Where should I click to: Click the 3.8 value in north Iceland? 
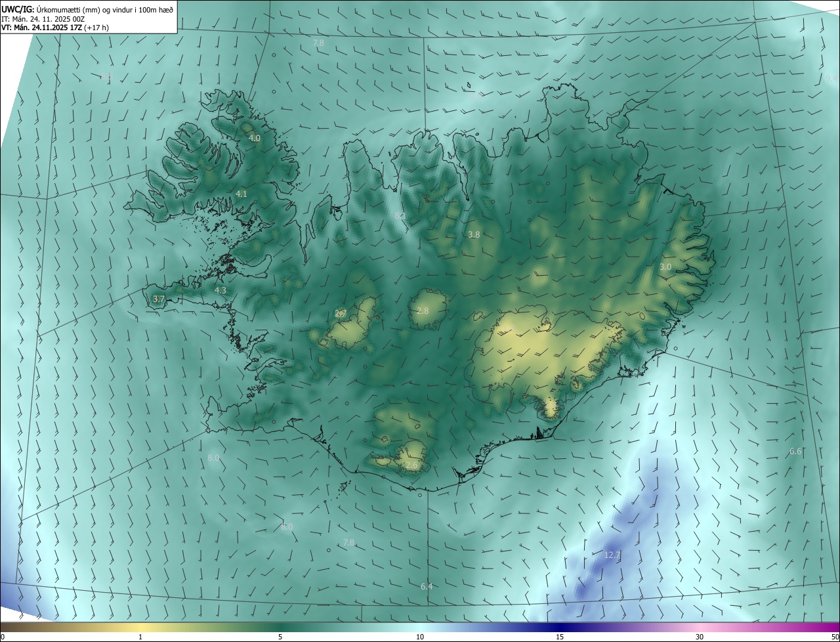point(474,234)
